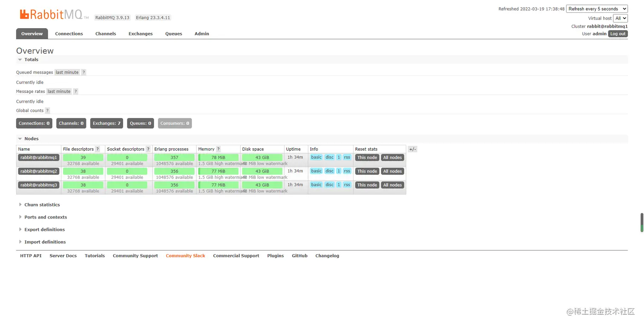Open node rabbit@rabbitmq2 details
This screenshot has width=644, height=325.
[39, 171]
